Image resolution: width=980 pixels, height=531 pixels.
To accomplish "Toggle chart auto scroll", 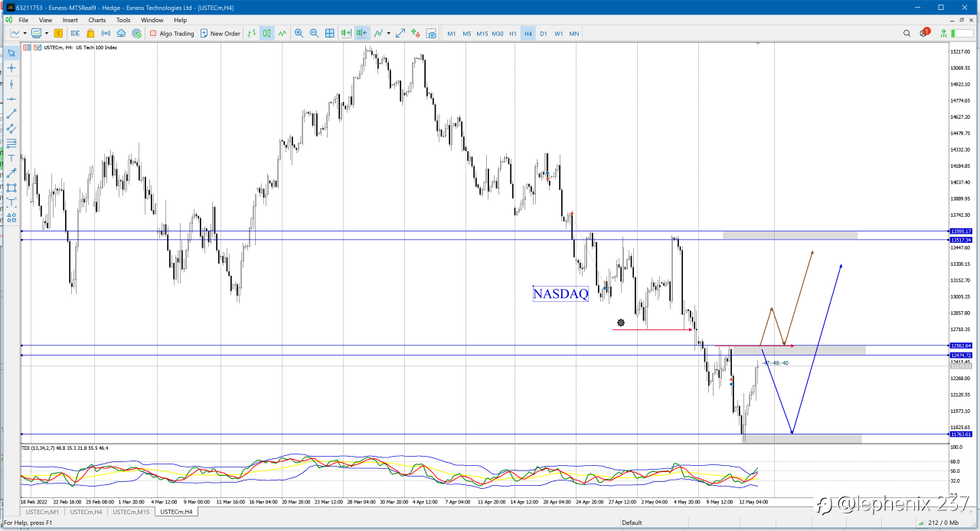I will pos(346,34).
